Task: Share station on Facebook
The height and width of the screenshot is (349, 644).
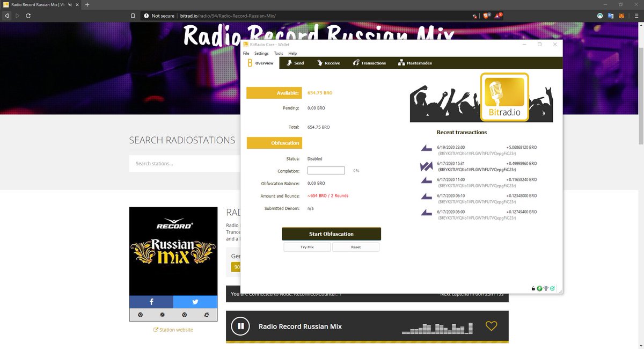Action: click(x=151, y=302)
